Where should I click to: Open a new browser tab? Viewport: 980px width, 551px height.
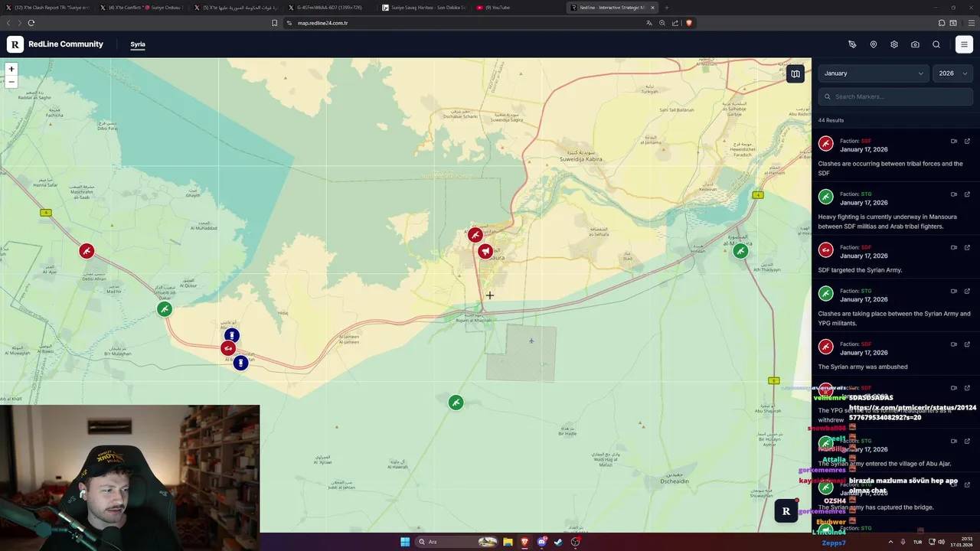tap(666, 8)
